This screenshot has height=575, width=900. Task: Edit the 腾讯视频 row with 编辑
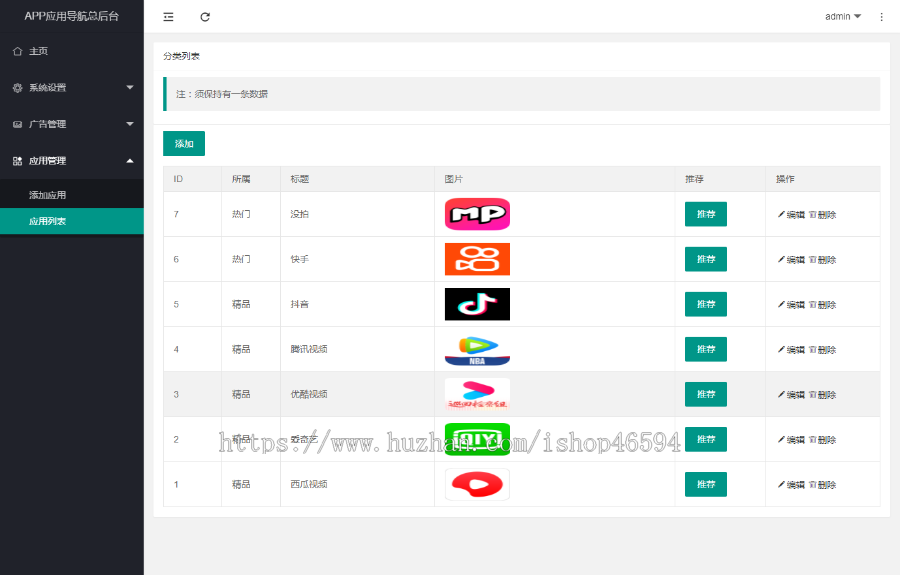pyautogui.click(x=791, y=349)
